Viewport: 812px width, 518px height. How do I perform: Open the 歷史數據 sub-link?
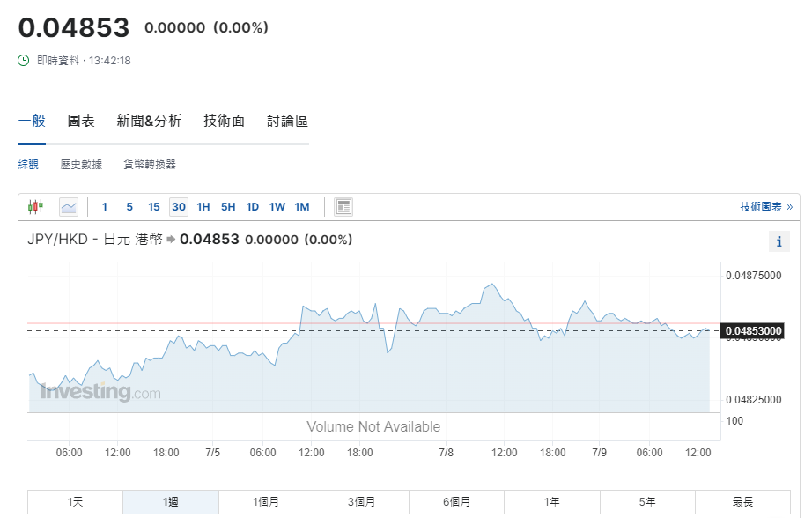tap(81, 165)
